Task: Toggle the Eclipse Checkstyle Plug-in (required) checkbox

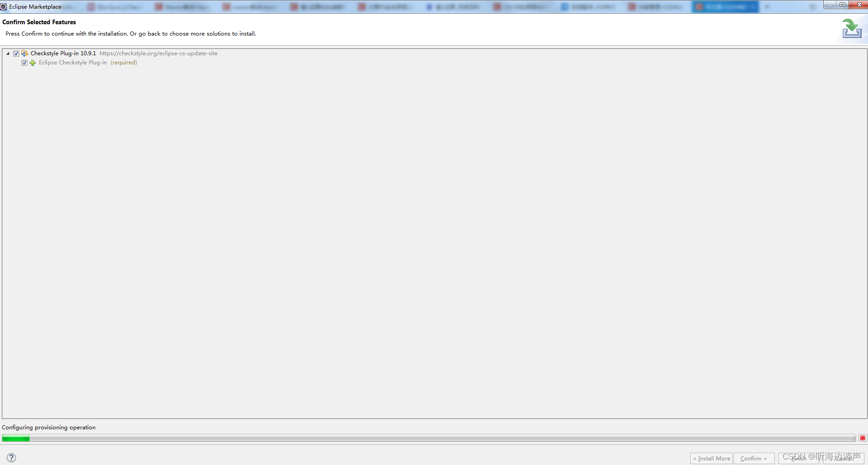Action: click(x=24, y=63)
